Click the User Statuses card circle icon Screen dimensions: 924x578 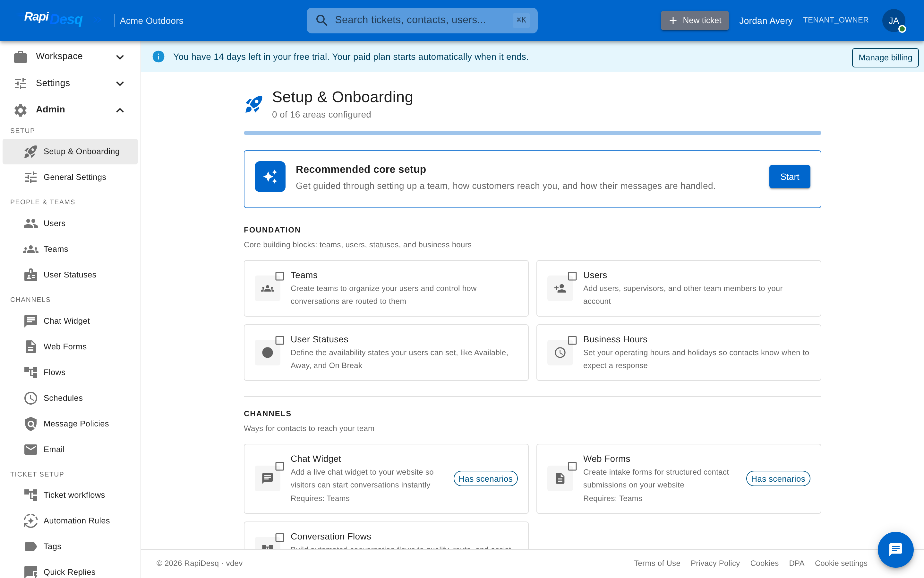tap(267, 353)
